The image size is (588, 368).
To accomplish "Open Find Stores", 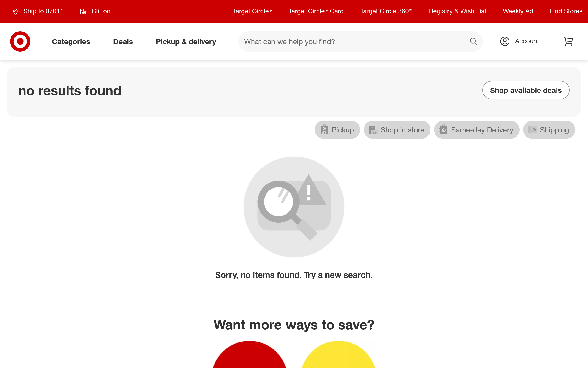I will pos(566,11).
